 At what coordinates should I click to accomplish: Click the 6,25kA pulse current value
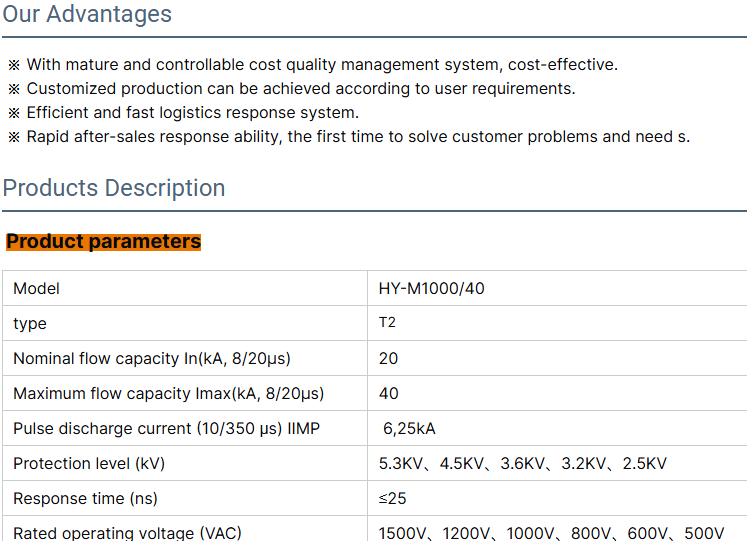tap(410, 429)
